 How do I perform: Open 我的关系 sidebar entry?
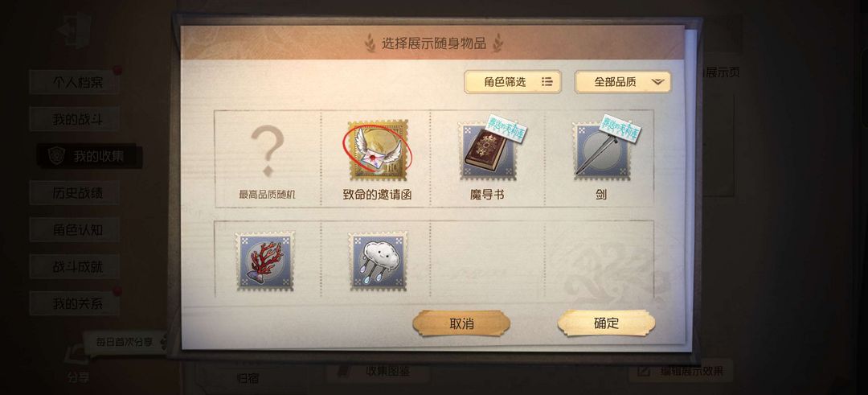tap(74, 303)
